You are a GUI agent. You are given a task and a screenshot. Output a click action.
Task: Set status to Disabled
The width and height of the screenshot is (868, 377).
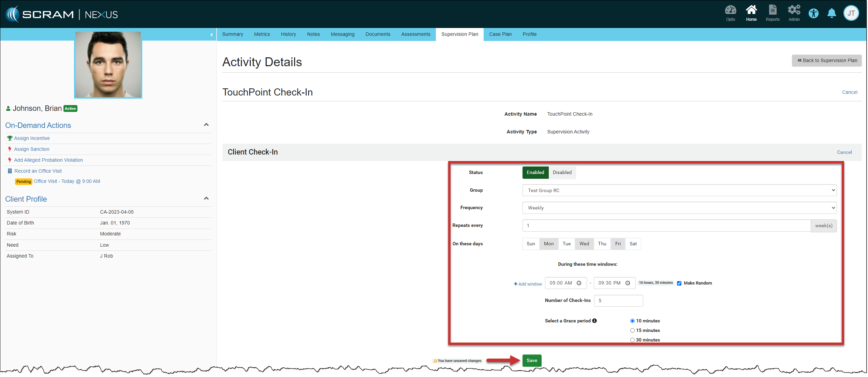point(562,173)
